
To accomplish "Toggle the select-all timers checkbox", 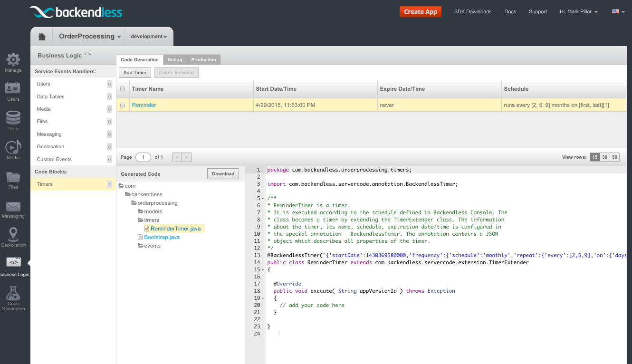I will point(123,89).
